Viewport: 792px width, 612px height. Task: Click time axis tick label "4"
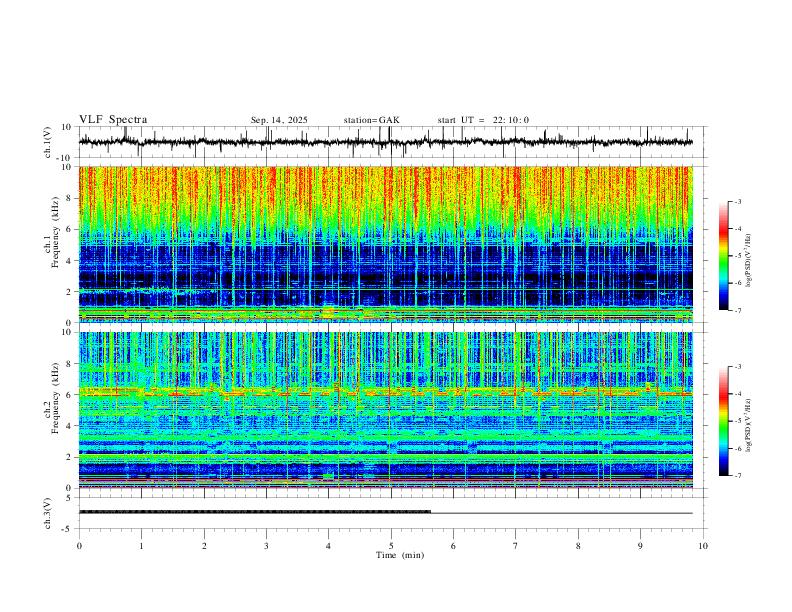329,546
